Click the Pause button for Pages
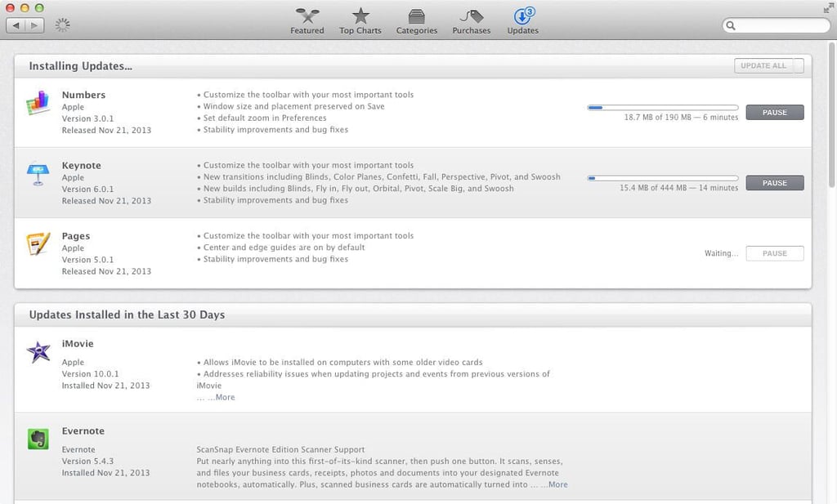The width and height of the screenshot is (837, 504). pyautogui.click(x=775, y=253)
